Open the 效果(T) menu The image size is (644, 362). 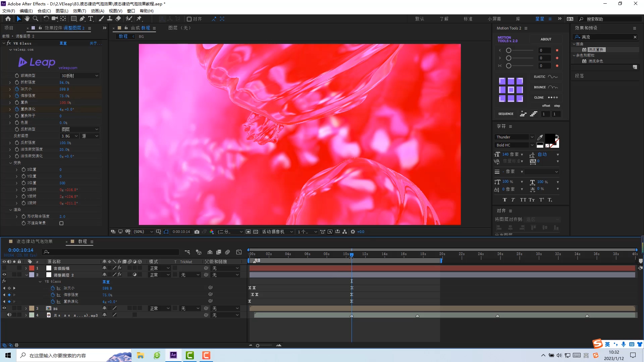(x=79, y=11)
